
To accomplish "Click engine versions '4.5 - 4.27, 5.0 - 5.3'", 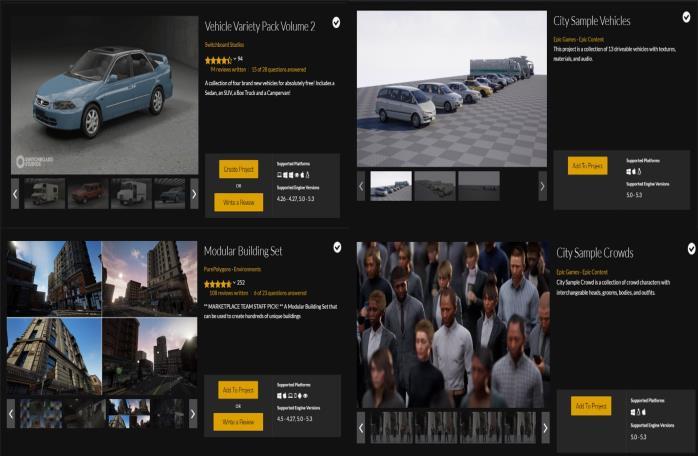I will click(295, 419).
